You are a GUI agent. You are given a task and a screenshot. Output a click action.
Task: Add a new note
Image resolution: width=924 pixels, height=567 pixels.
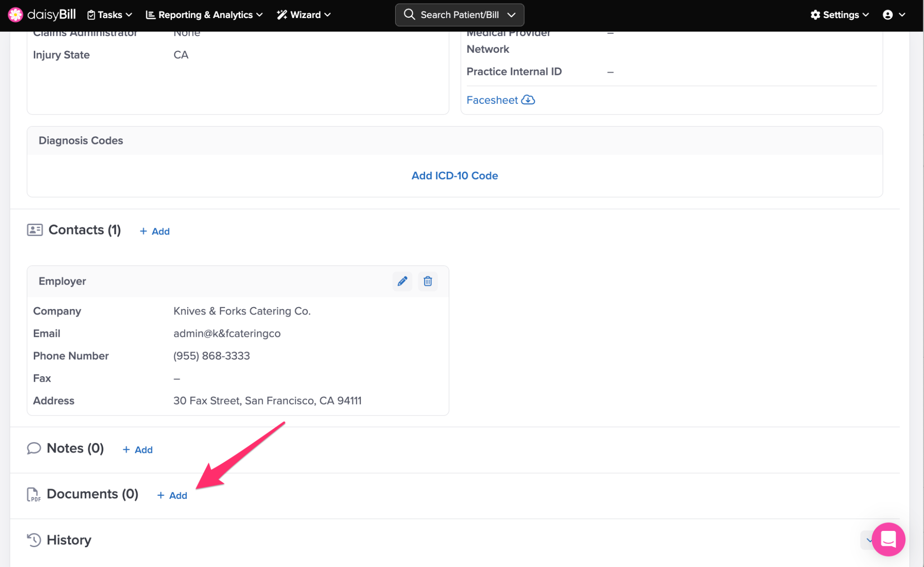(x=138, y=450)
